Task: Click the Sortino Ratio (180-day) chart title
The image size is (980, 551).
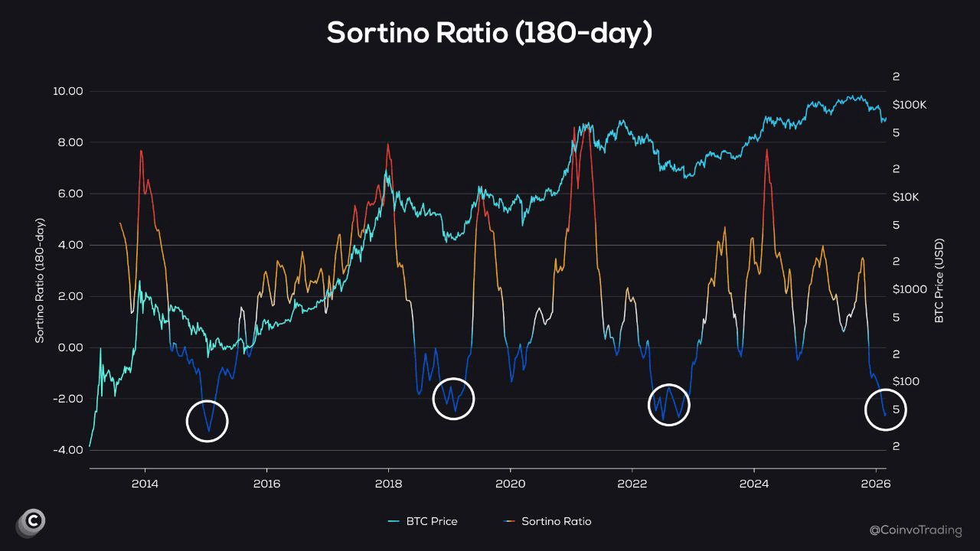Action: (x=489, y=33)
